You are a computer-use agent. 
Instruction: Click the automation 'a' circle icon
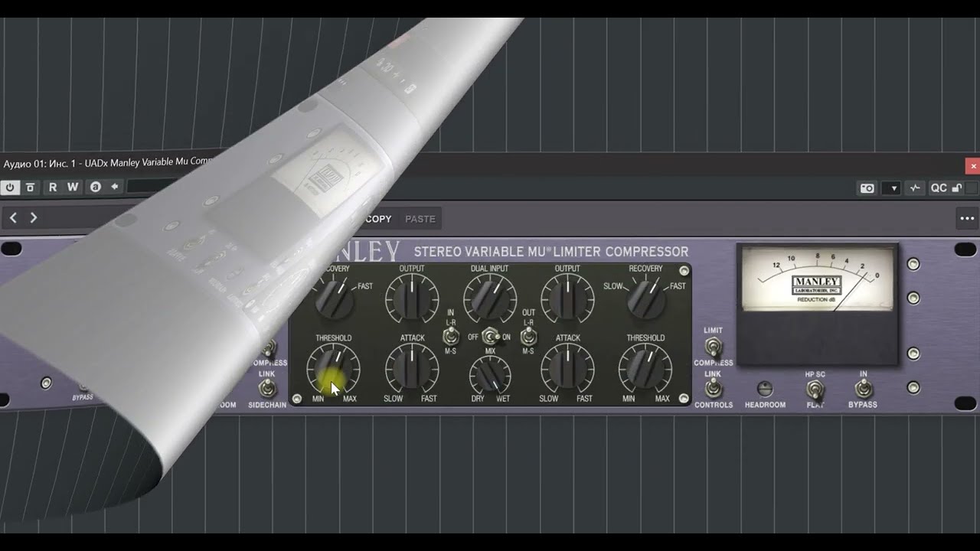pyautogui.click(x=95, y=187)
